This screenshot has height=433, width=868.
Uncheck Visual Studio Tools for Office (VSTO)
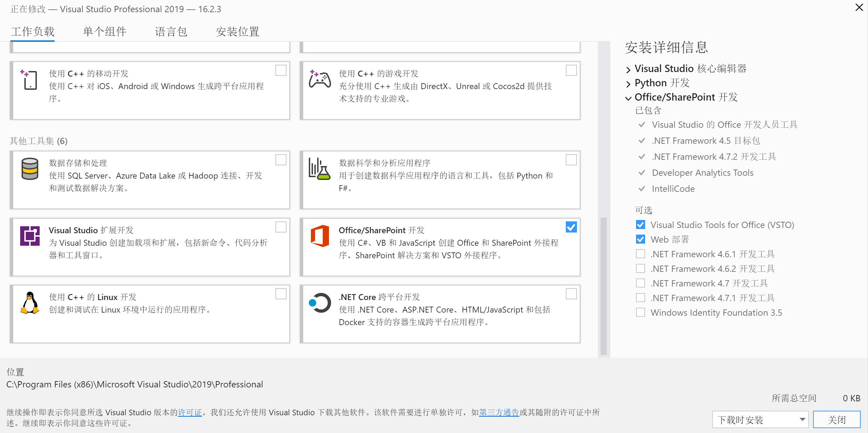point(640,225)
